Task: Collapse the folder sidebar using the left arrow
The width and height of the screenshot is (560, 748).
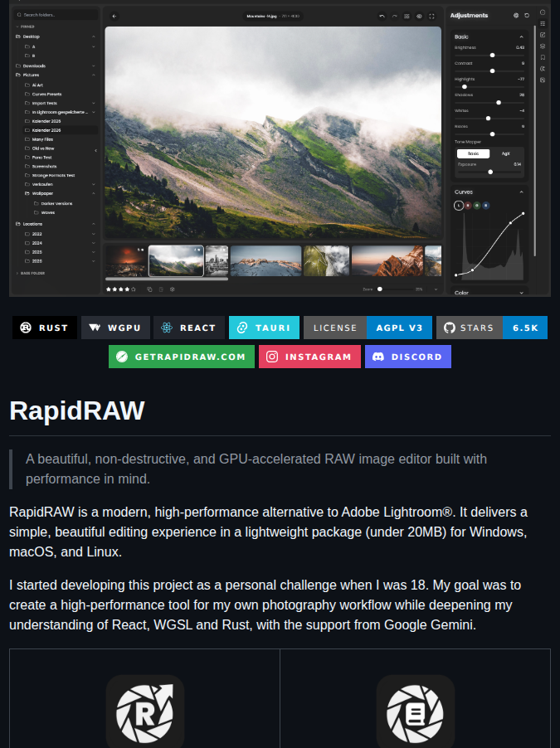Action: click(96, 150)
